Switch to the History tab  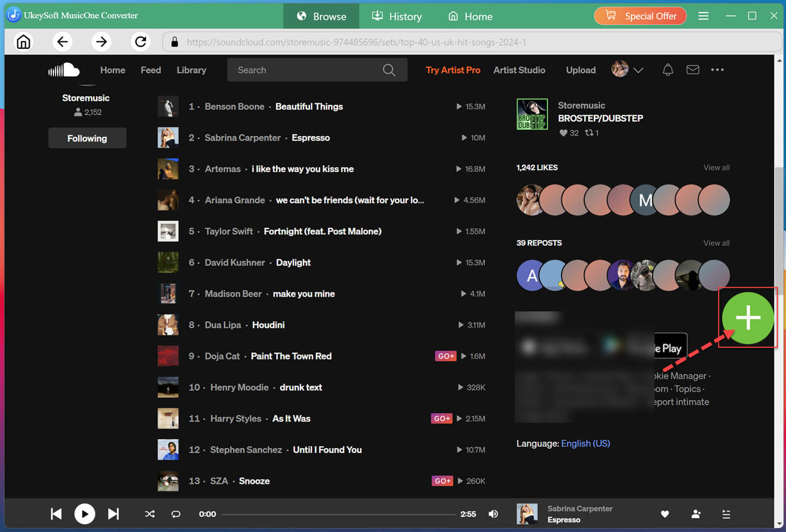tap(397, 16)
